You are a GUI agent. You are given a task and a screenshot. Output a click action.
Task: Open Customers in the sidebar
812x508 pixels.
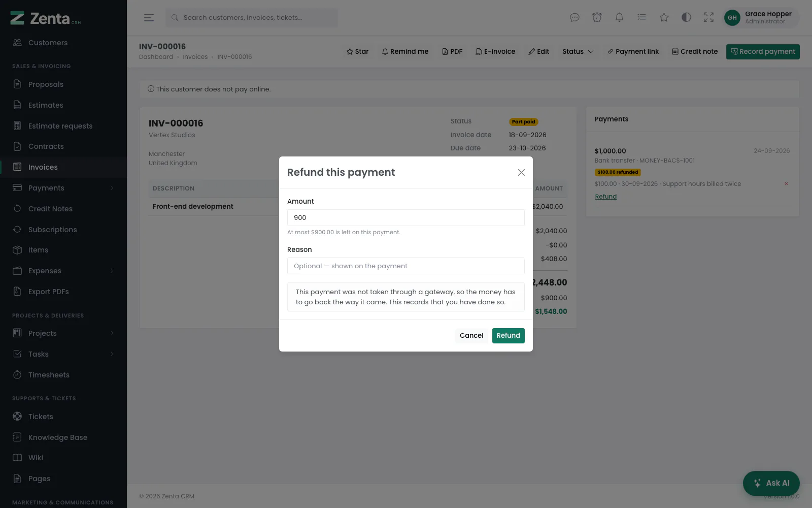point(63,43)
